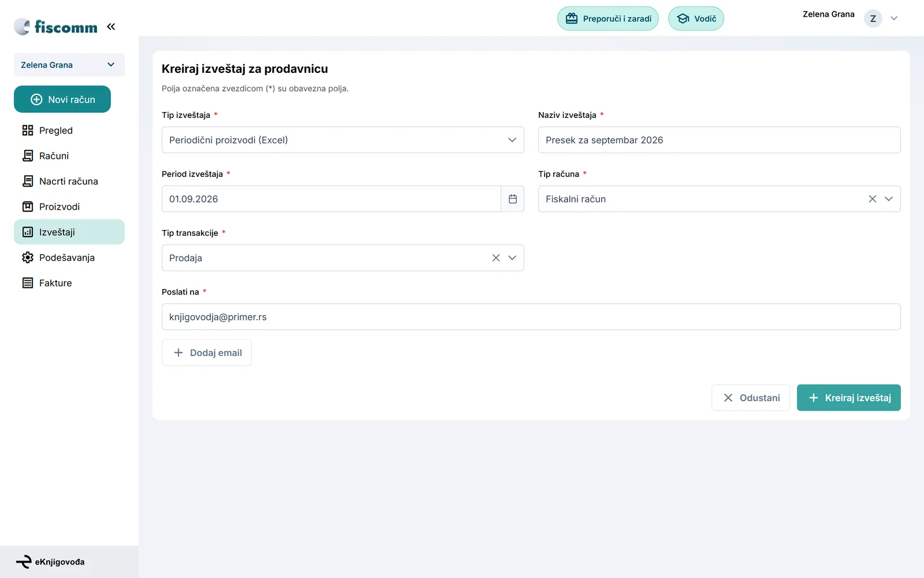Click the Period izveštaja date field
Image resolution: width=924 pixels, height=578 pixels.
(331, 199)
